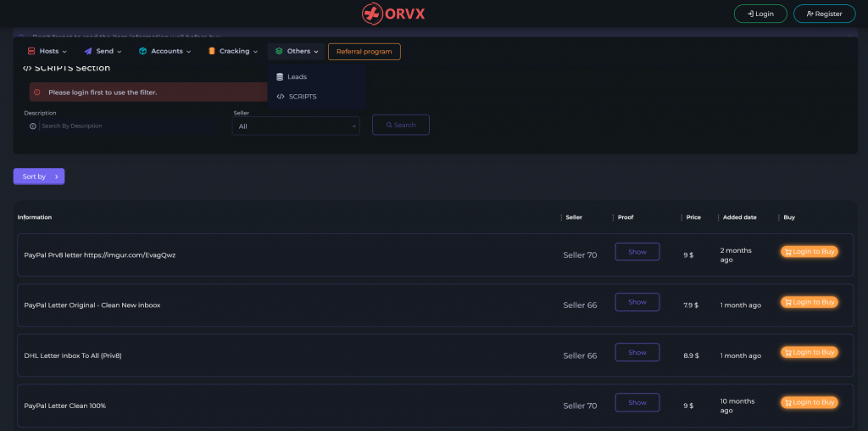
Task: Click Seller 70 in the first row
Action: coord(580,255)
